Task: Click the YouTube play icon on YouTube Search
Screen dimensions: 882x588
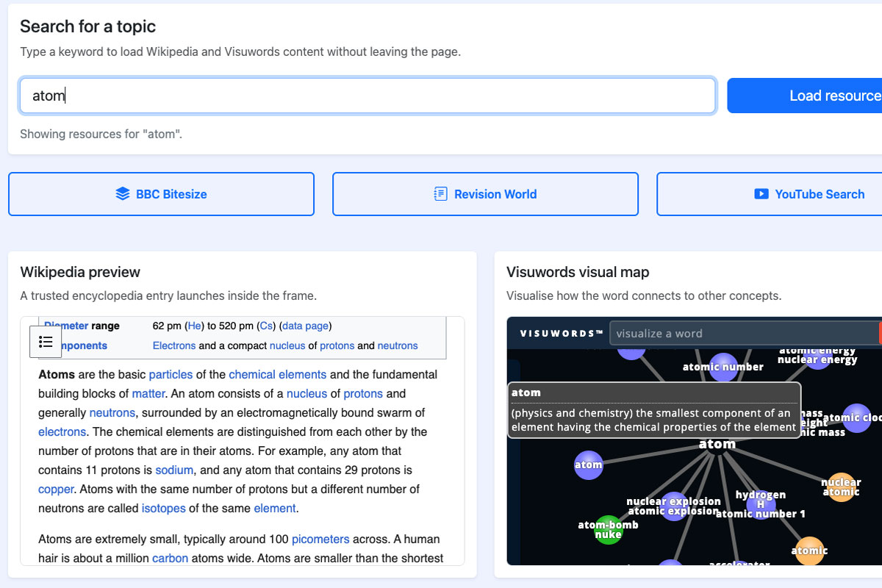Action: tap(761, 194)
